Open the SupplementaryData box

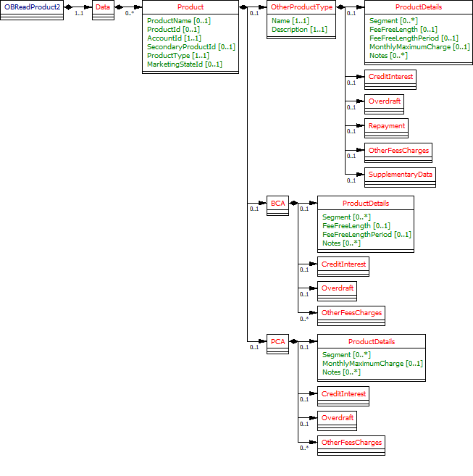400,175
